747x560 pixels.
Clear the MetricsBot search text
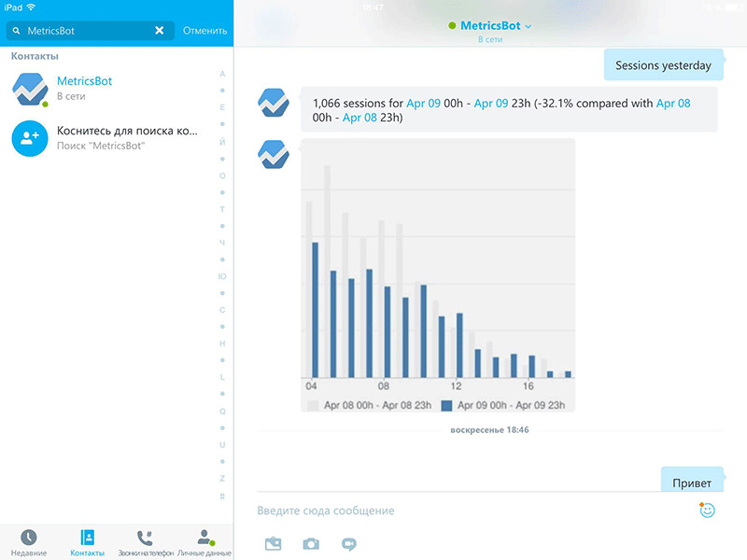click(159, 31)
